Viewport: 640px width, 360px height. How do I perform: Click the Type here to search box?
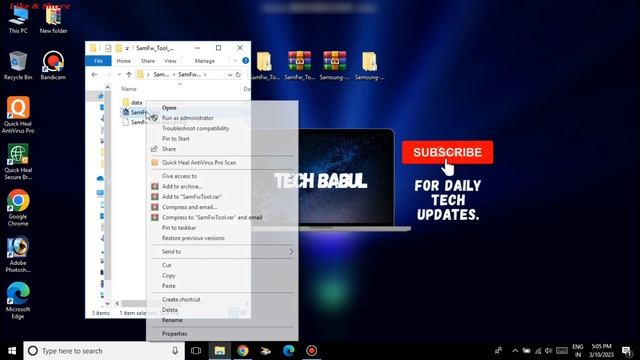click(104, 351)
